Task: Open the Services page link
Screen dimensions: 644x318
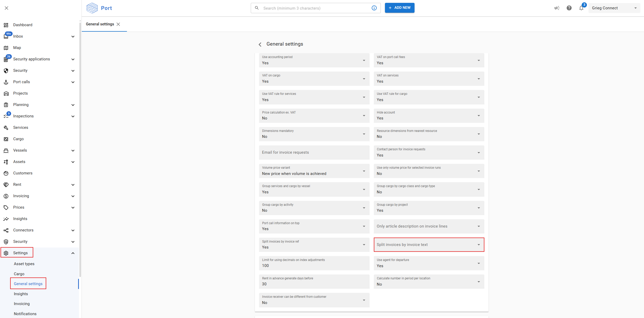Action: pyautogui.click(x=21, y=128)
